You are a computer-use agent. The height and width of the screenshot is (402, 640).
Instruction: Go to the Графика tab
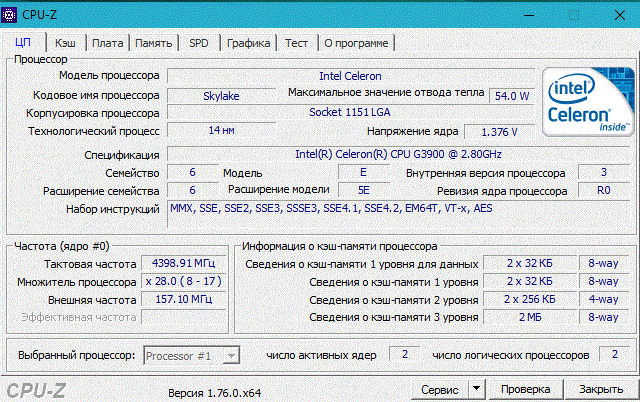pyautogui.click(x=248, y=43)
